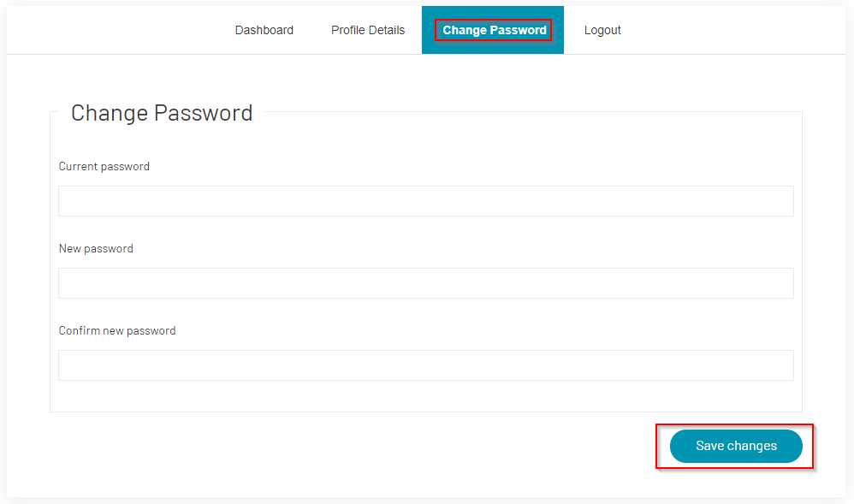
Task: Click the Logout menu item
Action: tap(602, 30)
